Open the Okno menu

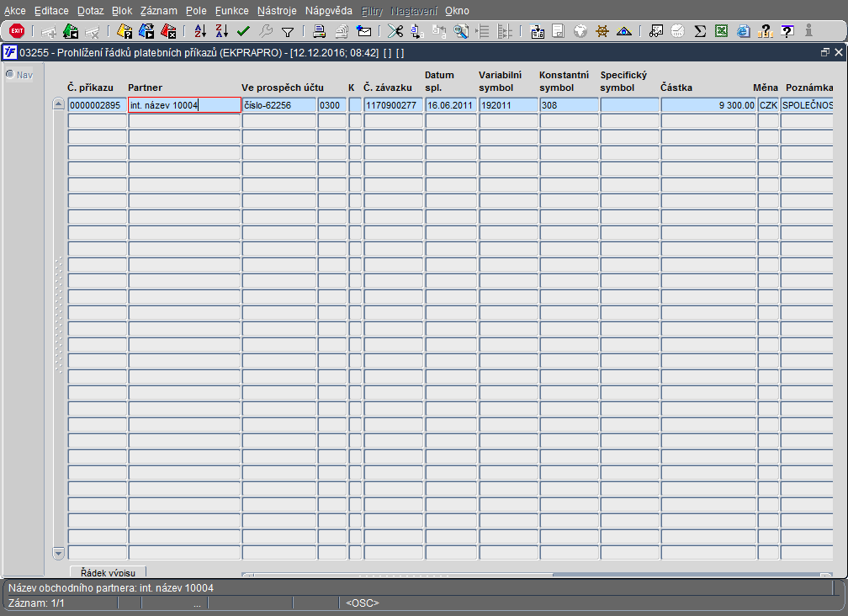coord(457,11)
